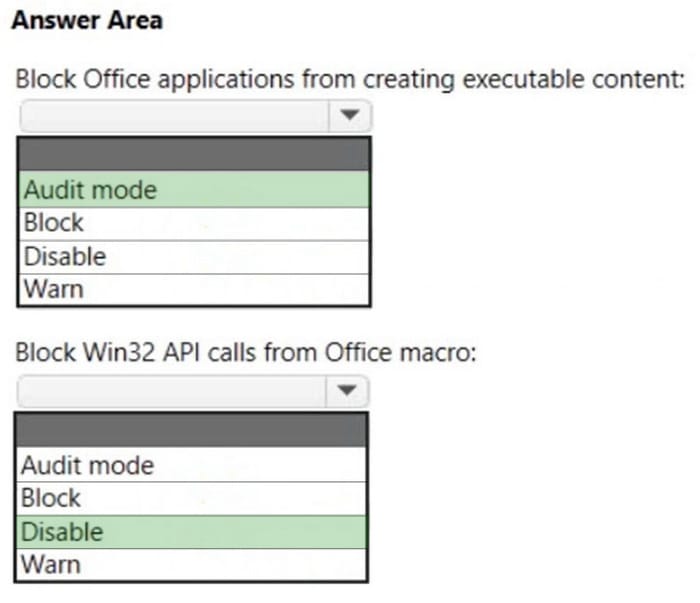Screen dimensions: 700x603
Task: Select Audit mode for executable content rule
Action: click(x=194, y=190)
